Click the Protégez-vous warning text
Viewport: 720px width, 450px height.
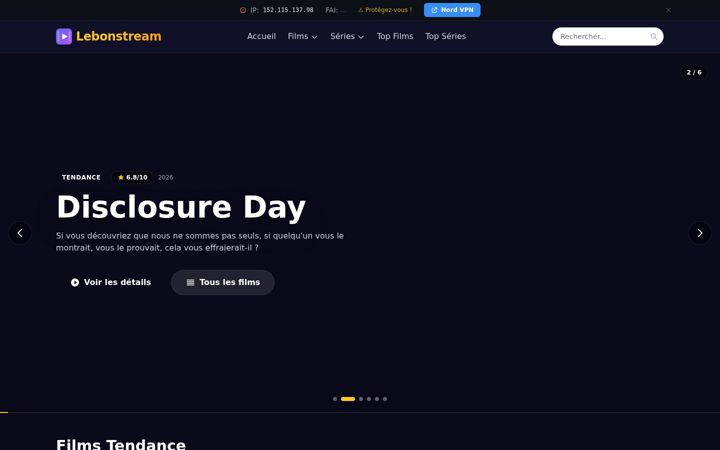click(x=385, y=10)
